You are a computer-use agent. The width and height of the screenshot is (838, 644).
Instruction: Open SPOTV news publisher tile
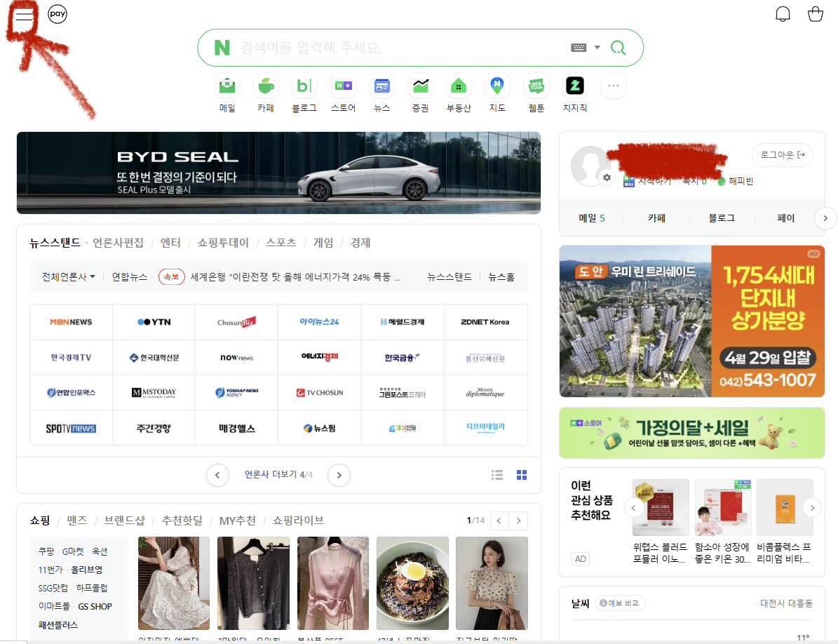coord(71,428)
